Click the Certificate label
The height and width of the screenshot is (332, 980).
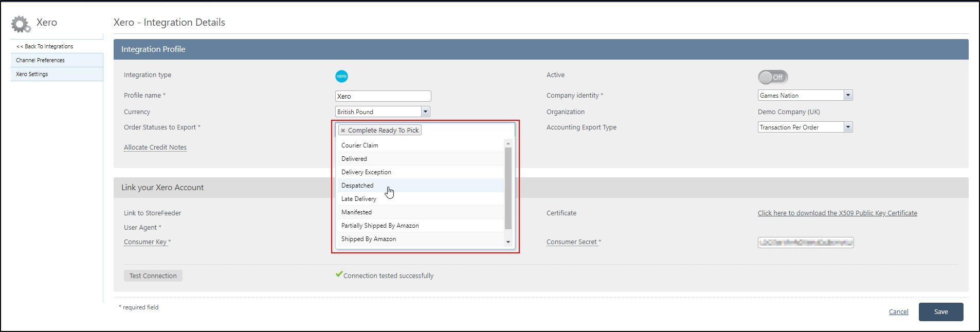[561, 213]
